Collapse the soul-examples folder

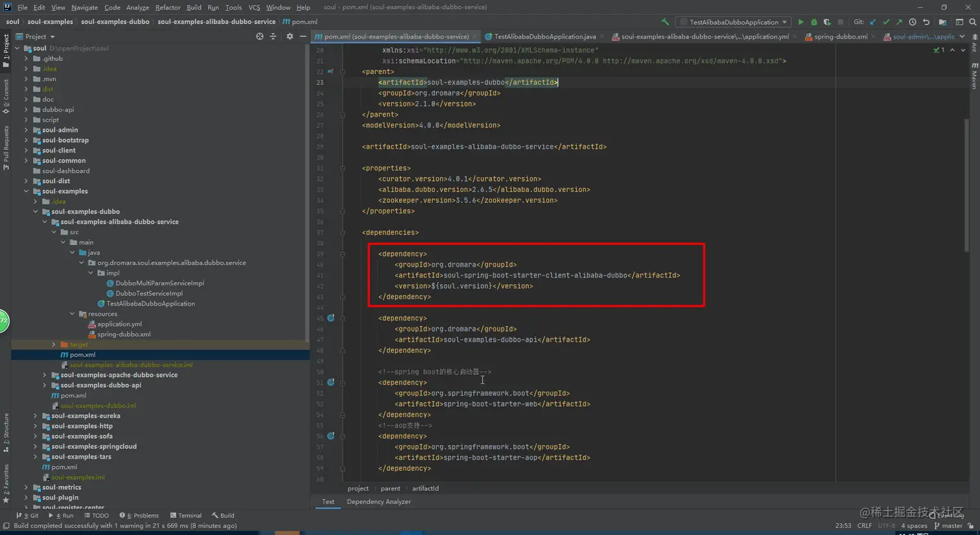[27, 191]
